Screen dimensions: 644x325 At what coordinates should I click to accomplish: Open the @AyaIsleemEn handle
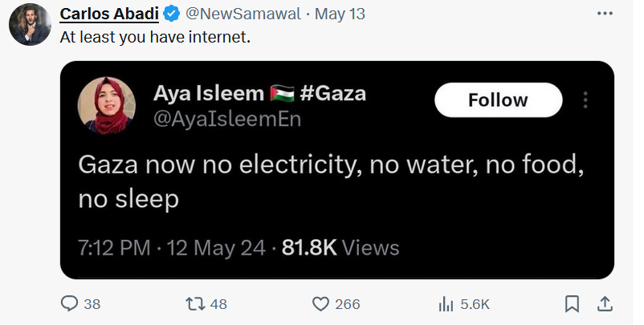tap(227, 119)
